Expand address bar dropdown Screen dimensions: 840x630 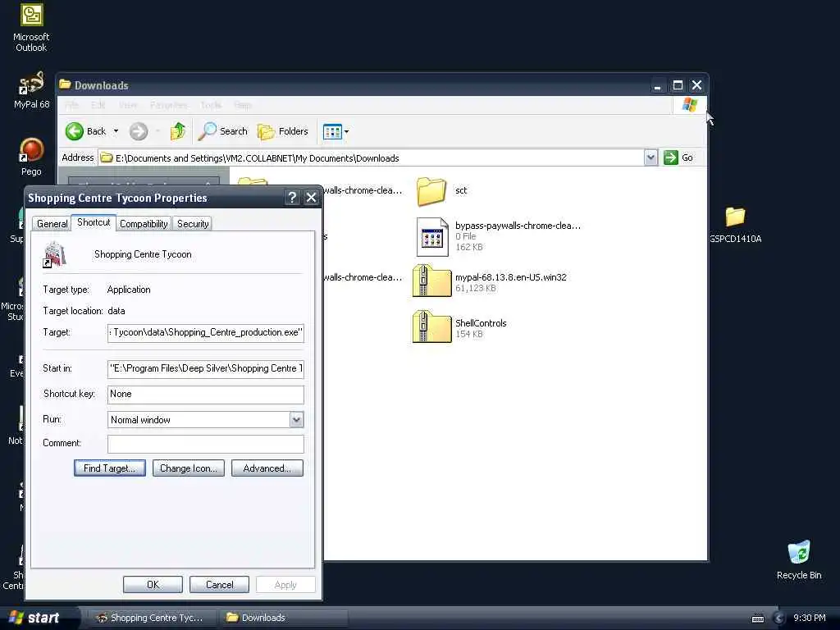pos(651,157)
